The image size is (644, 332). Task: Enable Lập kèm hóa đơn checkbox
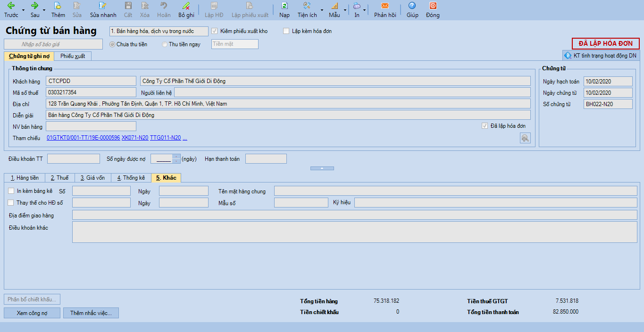pos(286,31)
